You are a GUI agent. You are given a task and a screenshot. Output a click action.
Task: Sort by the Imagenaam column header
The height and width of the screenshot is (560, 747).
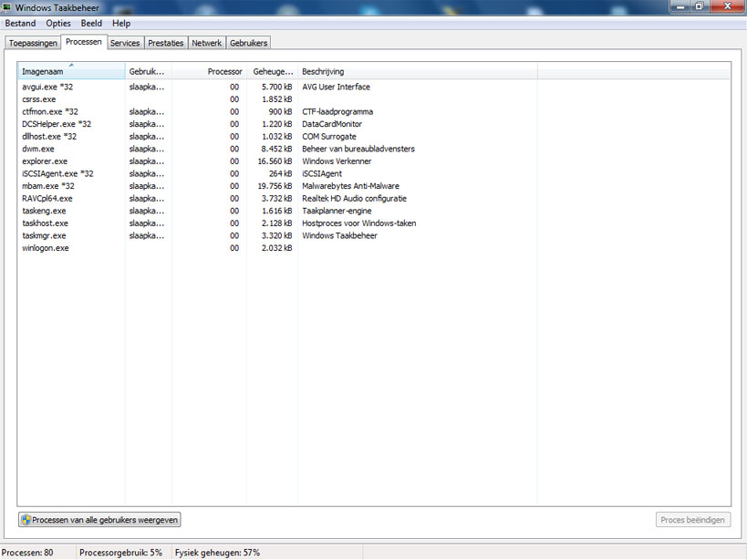(x=71, y=71)
